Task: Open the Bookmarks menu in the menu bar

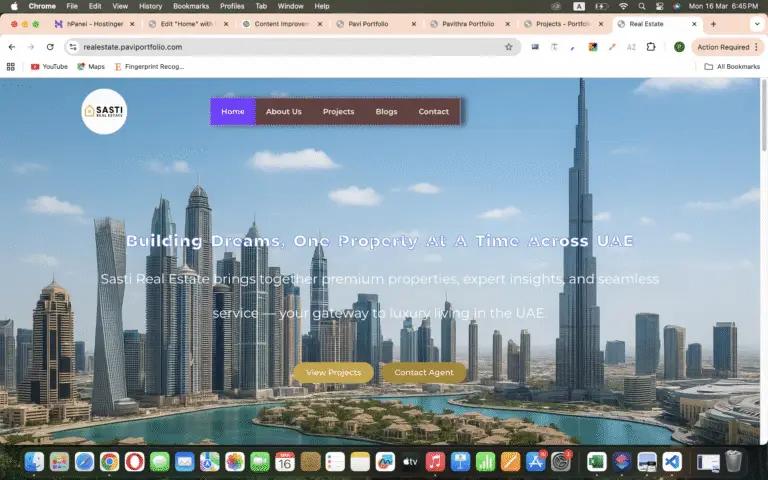Action: pyautogui.click(x=190, y=6)
